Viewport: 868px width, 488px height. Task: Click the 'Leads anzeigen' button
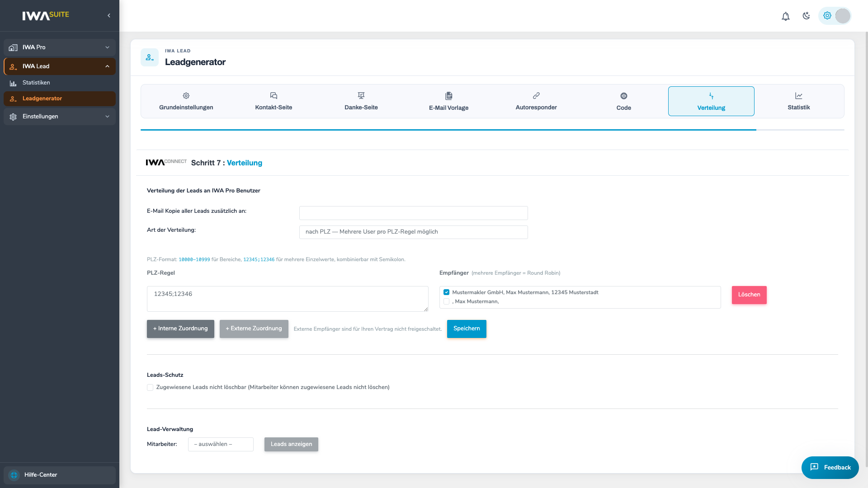point(291,444)
